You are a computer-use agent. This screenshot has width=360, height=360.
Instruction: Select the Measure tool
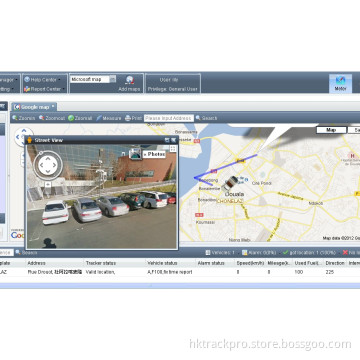pos(109,118)
